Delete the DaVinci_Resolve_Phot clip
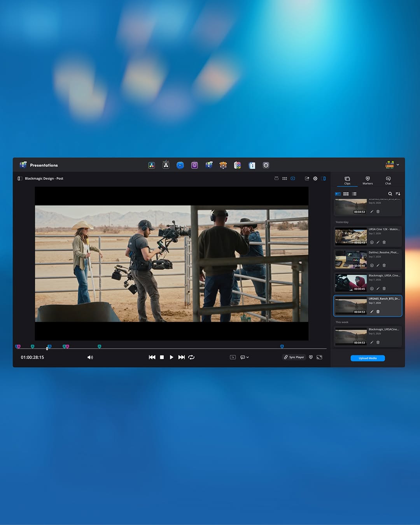The height and width of the screenshot is (525, 420). tap(384, 265)
